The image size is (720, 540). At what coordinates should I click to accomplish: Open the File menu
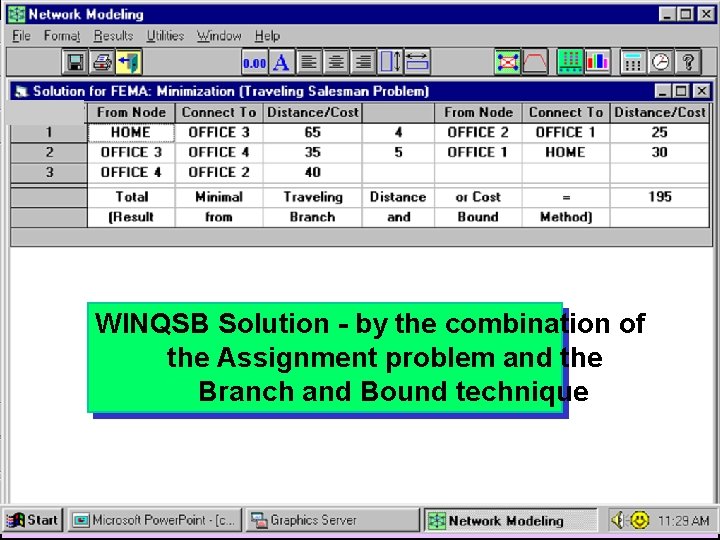pyautogui.click(x=21, y=36)
